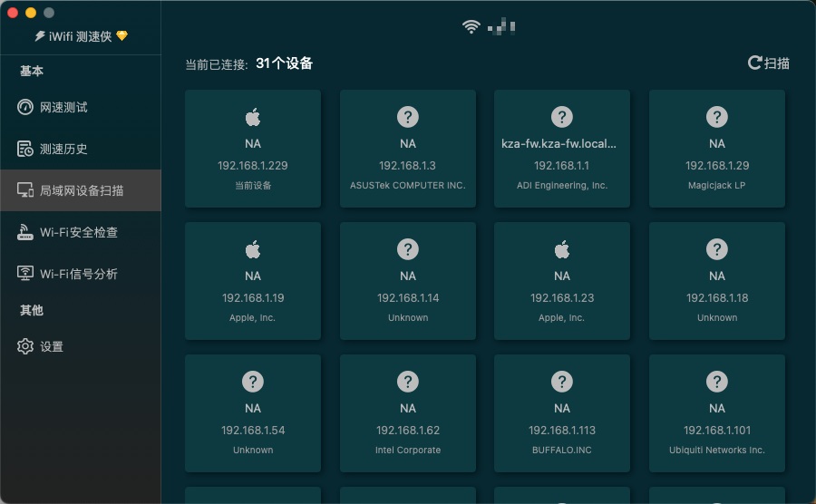Click the iWifi 测速侠 app title
The width and height of the screenshot is (816, 504).
tap(80, 36)
